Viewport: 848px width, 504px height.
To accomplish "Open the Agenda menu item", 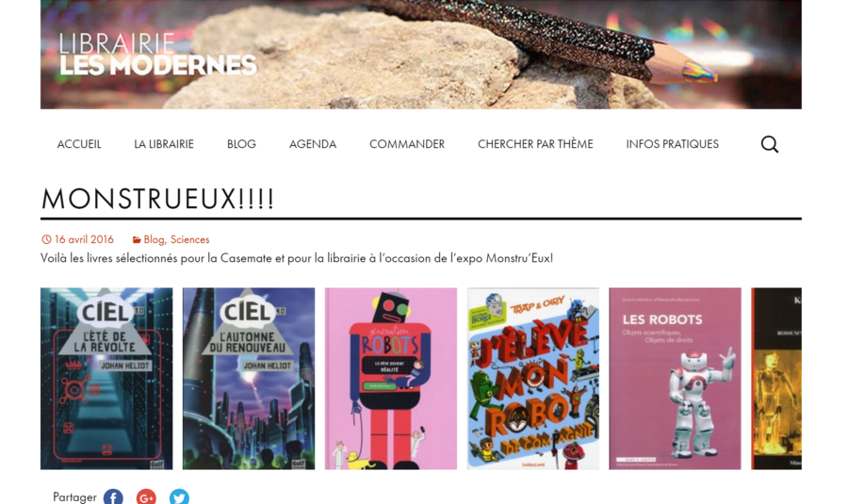I will [313, 144].
